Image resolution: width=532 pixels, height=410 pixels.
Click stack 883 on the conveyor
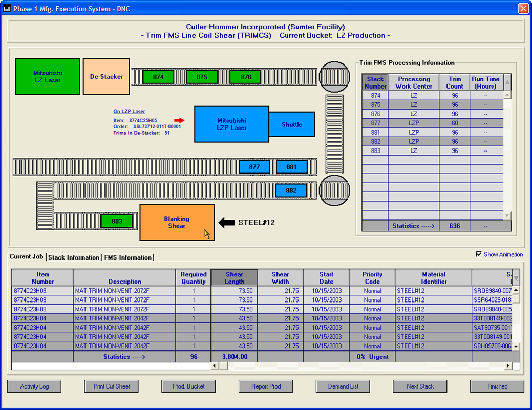click(x=117, y=221)
